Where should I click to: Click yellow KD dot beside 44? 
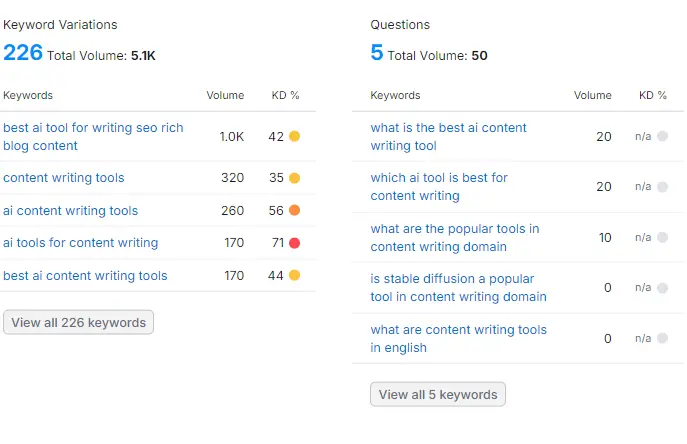pos(294,275)
